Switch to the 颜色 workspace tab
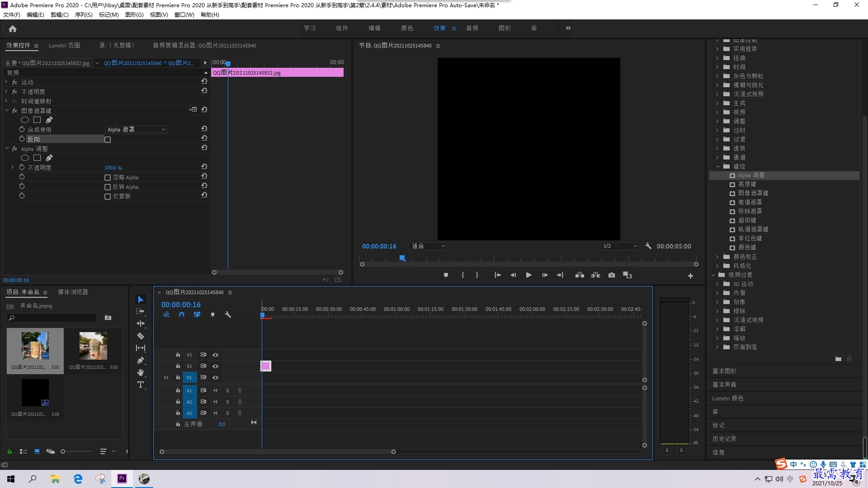 pos(407,28)
